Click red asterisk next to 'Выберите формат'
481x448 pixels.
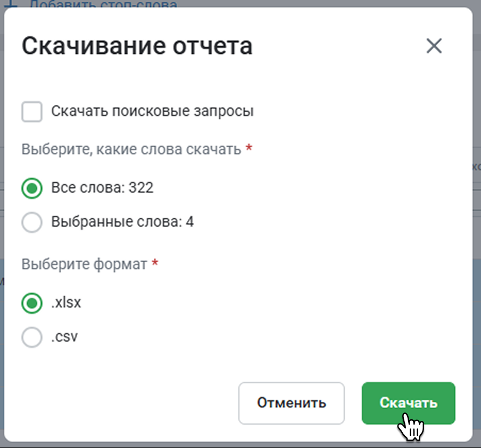coord(155,263)
